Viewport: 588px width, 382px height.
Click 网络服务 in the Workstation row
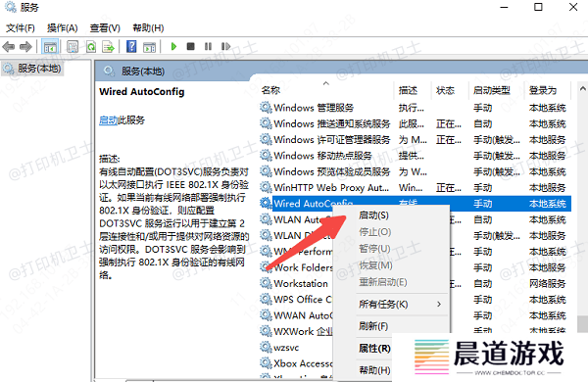coord(547,284)
